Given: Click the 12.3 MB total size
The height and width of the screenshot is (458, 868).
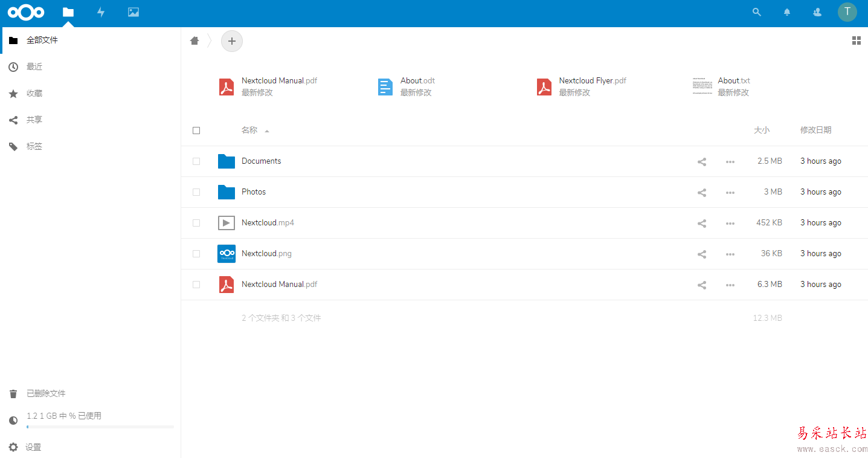Looking at the screenshot, I should click(768, 318).
